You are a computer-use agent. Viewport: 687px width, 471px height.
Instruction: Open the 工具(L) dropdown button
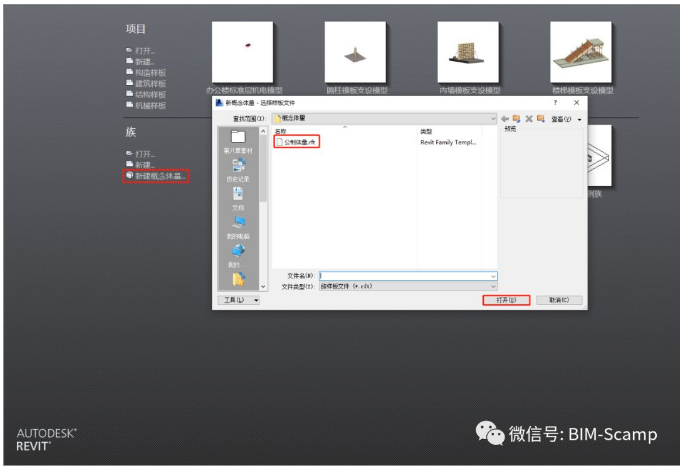pos(239,300)
